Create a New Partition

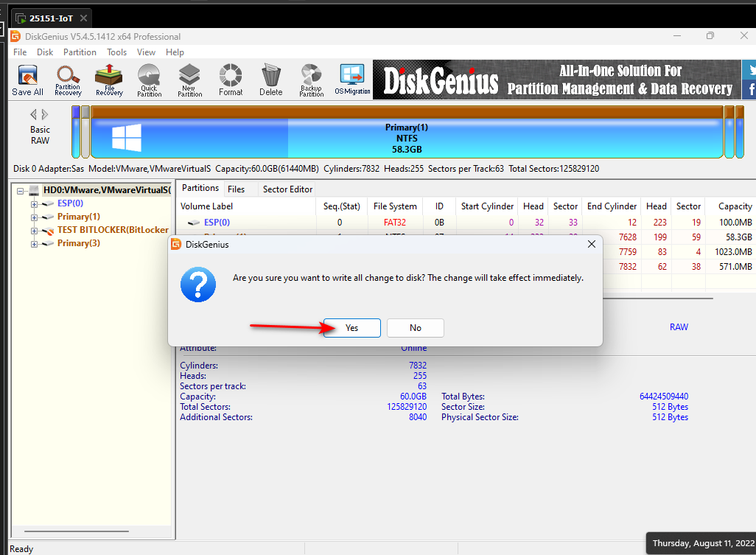[x=189, y=80]
